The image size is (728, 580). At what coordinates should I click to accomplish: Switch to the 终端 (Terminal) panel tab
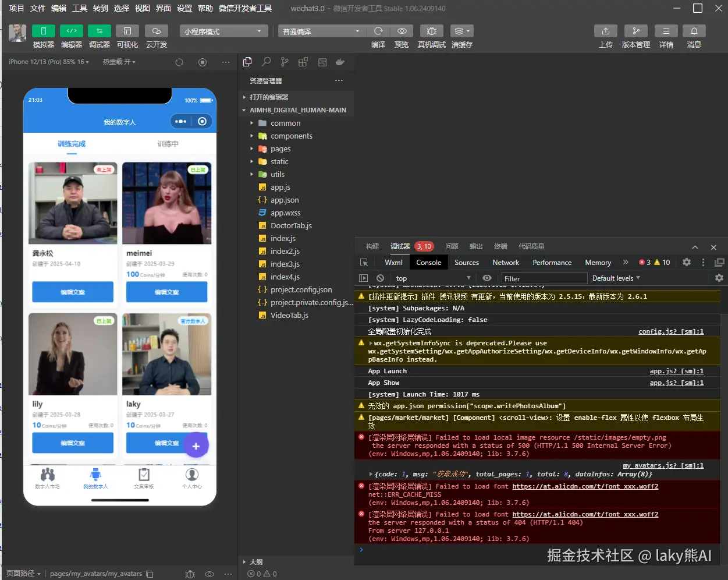(500, 246)
